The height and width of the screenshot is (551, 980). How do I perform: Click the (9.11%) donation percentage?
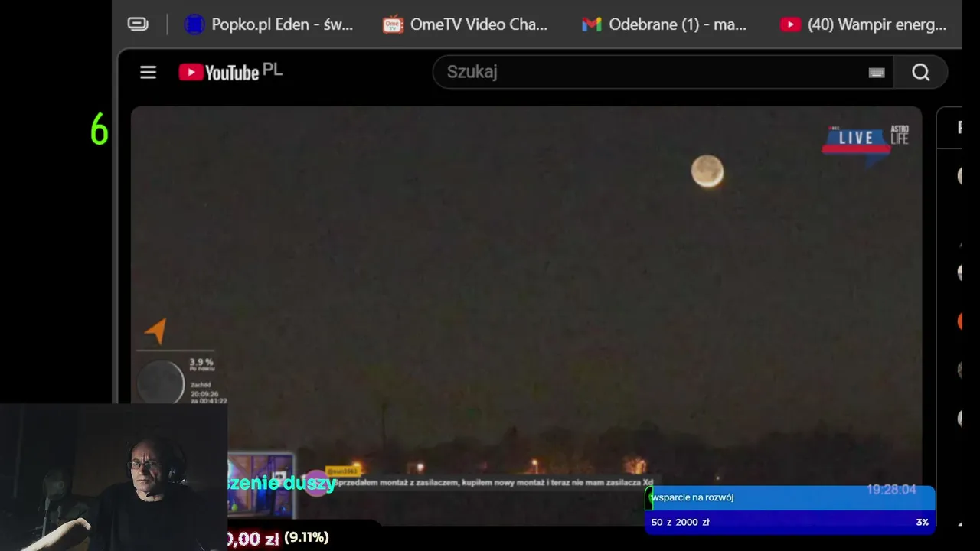click(306, 537)
